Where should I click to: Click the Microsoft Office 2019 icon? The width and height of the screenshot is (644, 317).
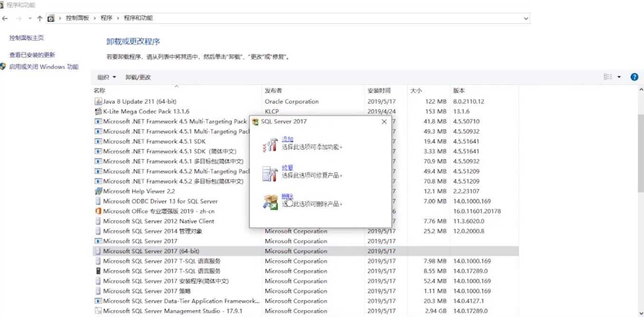[98, 211]
